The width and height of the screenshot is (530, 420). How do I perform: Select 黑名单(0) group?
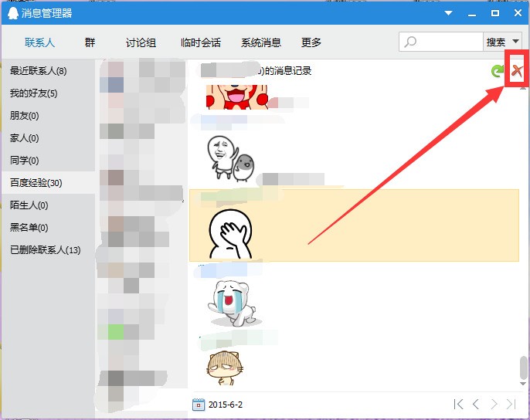[x=48, y=228]
